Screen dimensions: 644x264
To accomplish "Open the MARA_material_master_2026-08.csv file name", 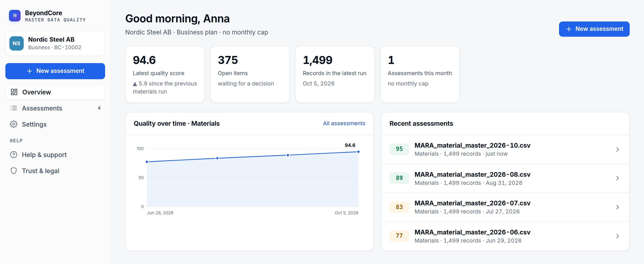I will [x=472, y=175].
